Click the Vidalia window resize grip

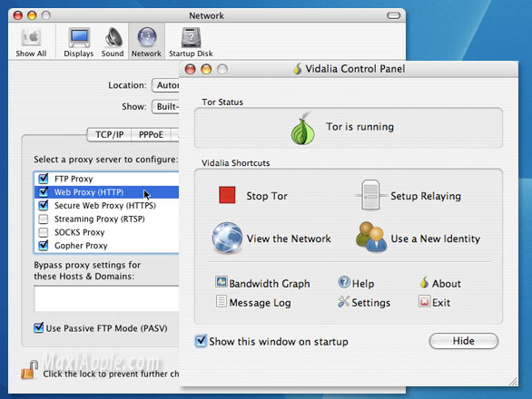tap(513, 382)
